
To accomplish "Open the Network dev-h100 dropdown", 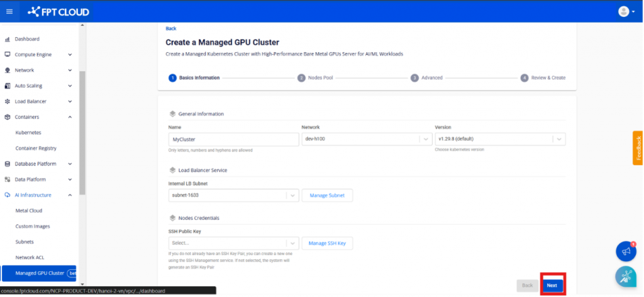I will tap(367, 139).
